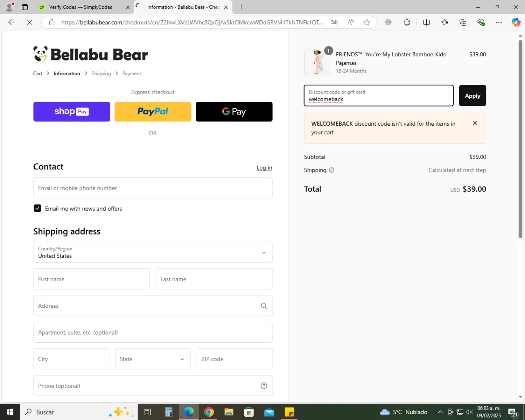Launch Copilot sidebar icon

(x=516, y=22)
